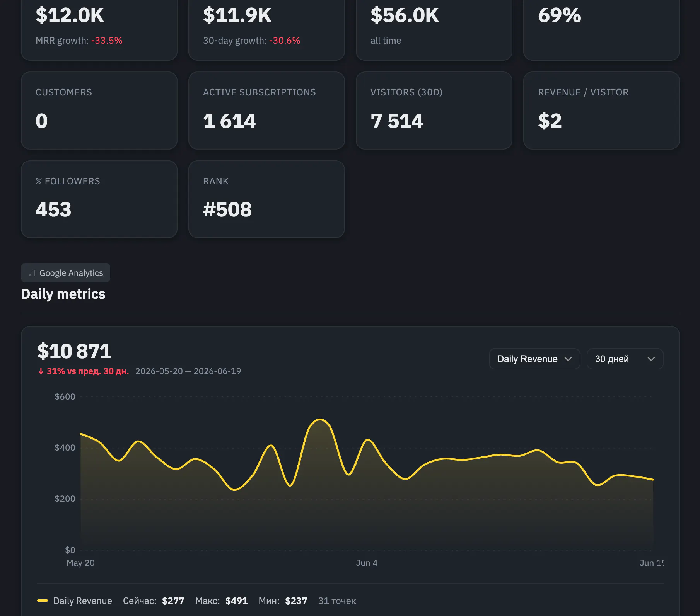This screenshot has height=616, width=700.
Task: Click the chevron in the 30 дней dropdown
Action: pos(651,359)
